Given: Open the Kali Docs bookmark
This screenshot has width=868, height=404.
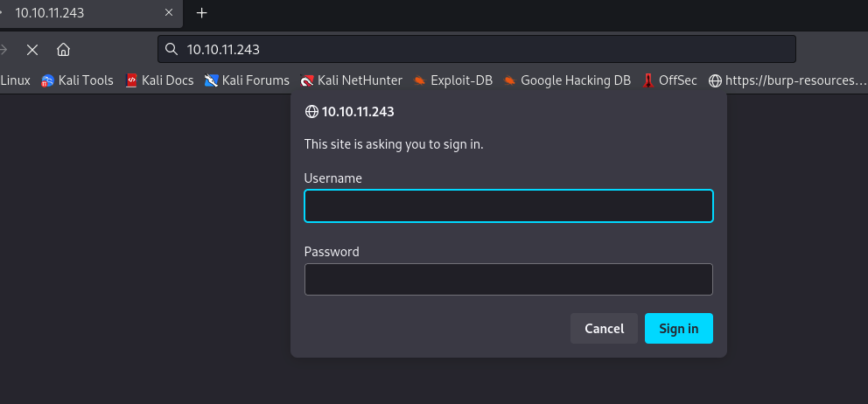Looking at the screenshot, I should pos(159,80).
